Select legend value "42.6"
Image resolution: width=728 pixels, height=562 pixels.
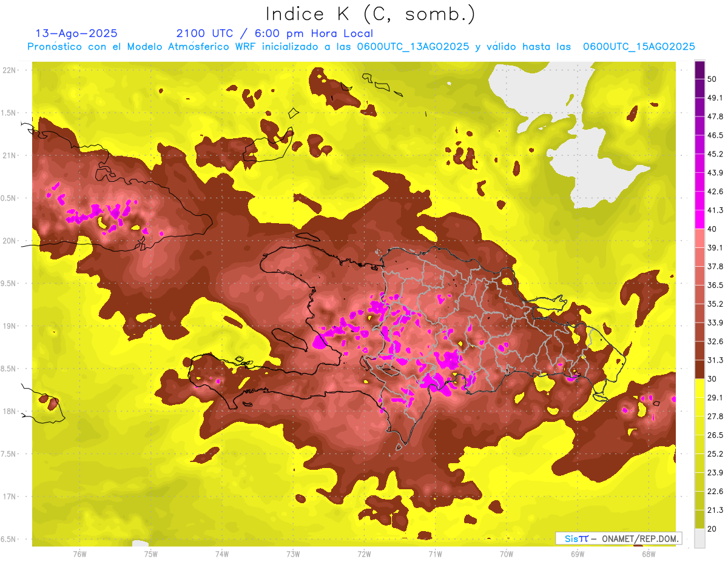(x=715, y=192)
